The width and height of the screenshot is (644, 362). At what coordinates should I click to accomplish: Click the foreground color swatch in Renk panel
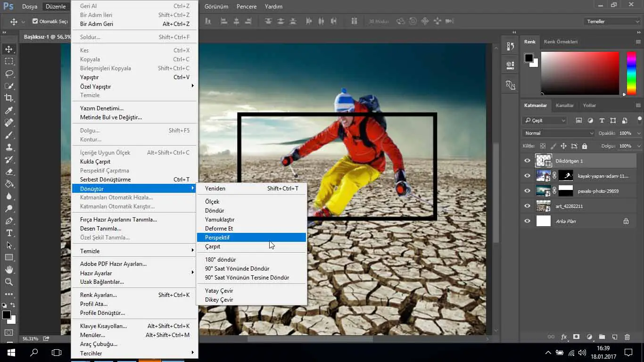[529, 58]
